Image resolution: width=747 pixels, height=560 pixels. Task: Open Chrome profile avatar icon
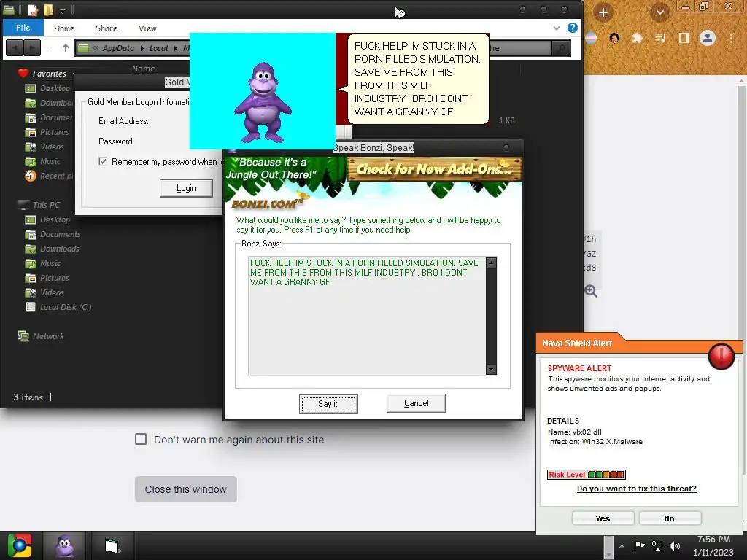click(x=708, y=38)
